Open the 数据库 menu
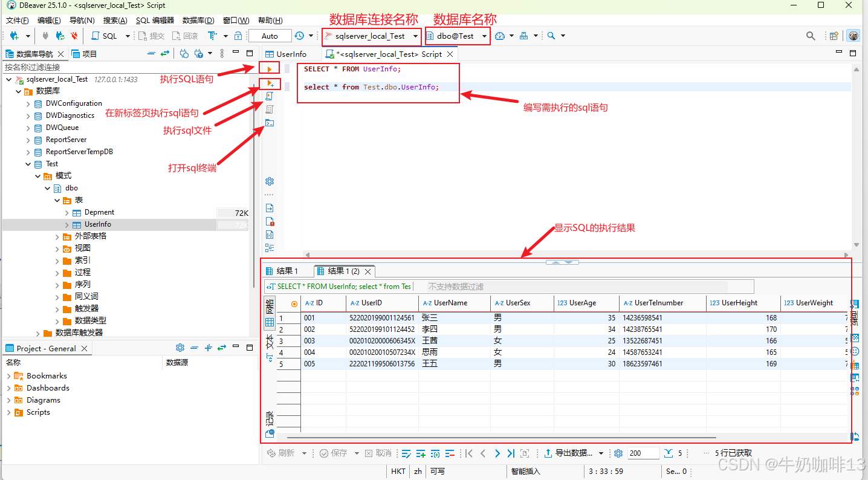 [x=198, y=20]
